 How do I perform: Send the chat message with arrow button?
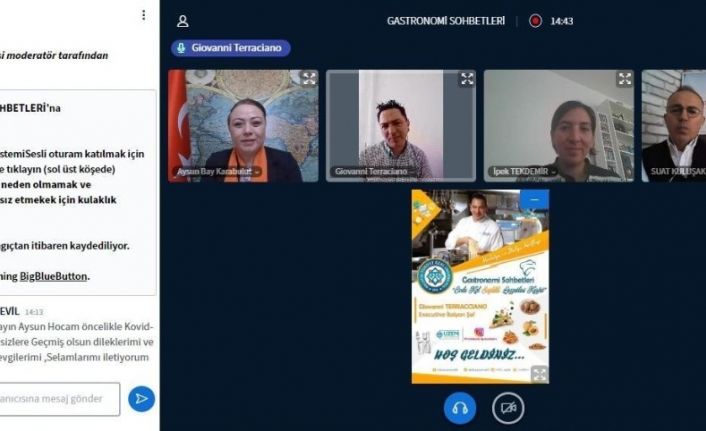click(x=141, y=398)
